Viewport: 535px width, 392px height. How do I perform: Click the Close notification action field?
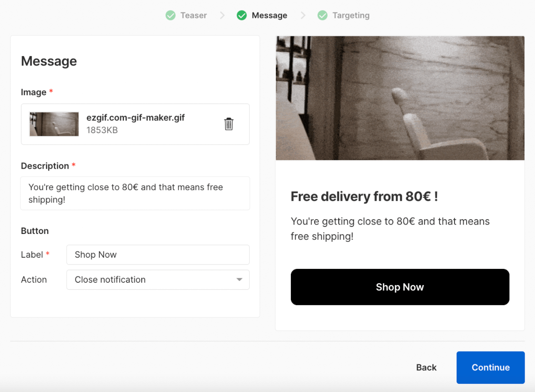[x=150, y=280]
